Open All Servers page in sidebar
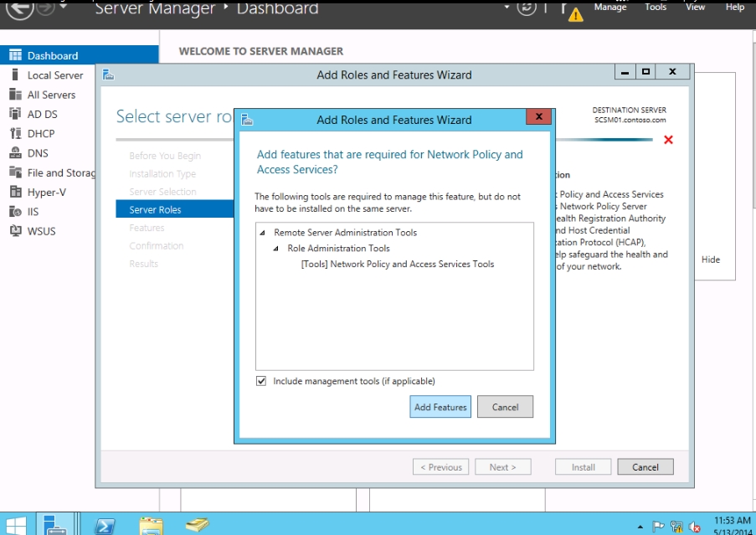Screen dimensions: 756x535 tap(51, 95)
